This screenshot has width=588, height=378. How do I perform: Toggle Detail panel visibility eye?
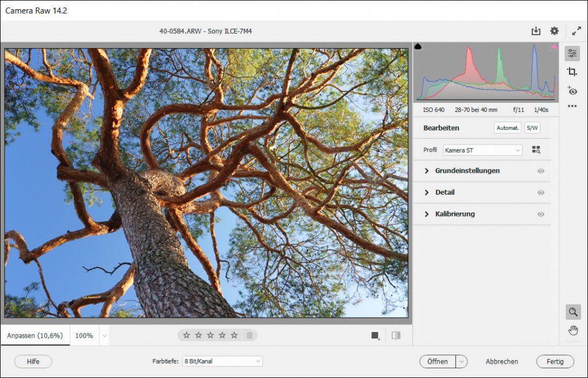540,192
